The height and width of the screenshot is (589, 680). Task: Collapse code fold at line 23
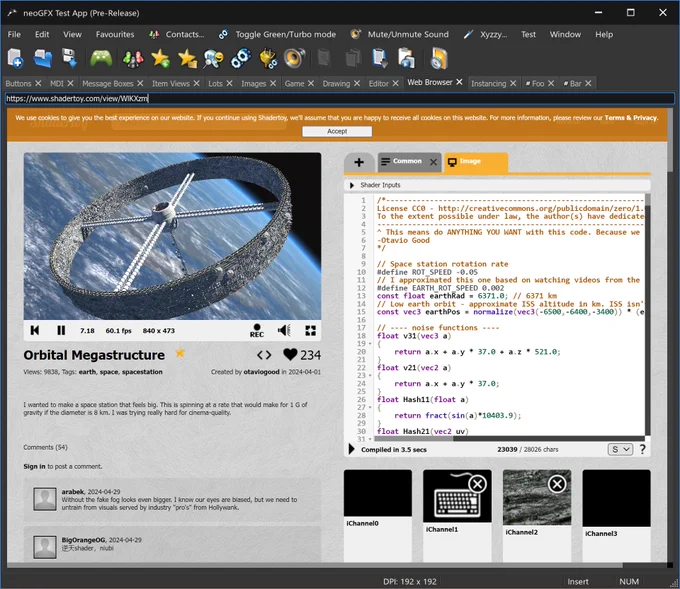(370, 376)
